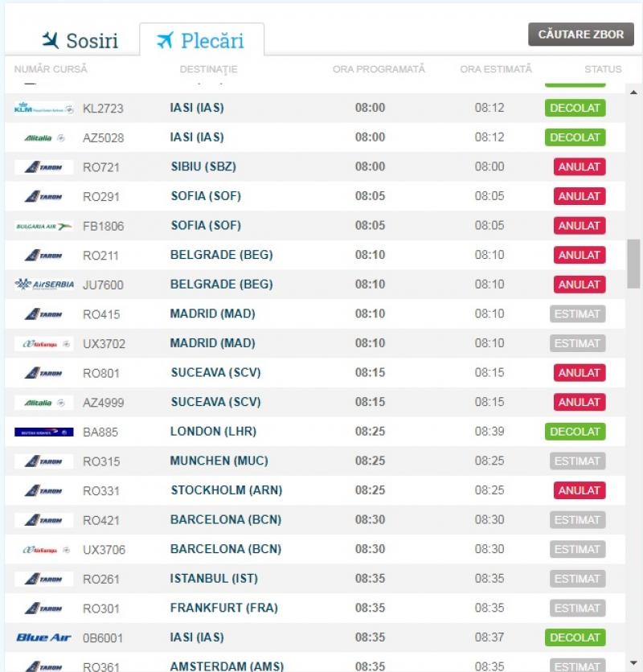Open the LONDON (LHR) destination link

pyautogui.click(x=213, y=431)
